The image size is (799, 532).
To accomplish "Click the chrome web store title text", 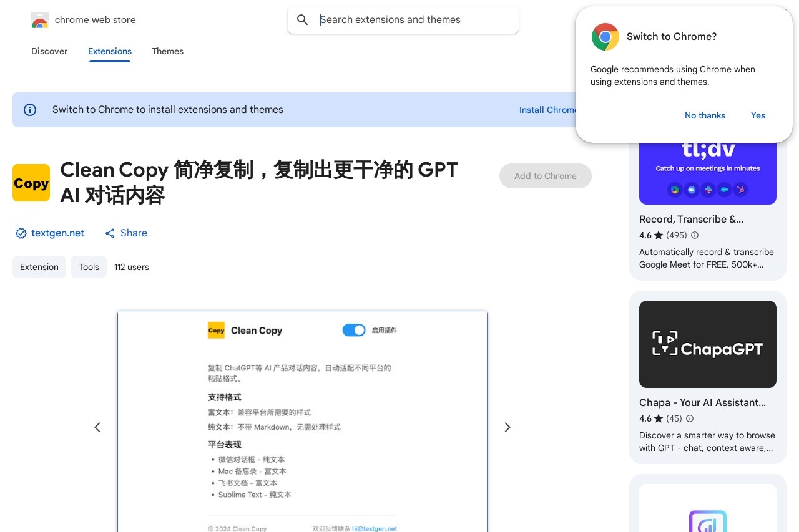I will [95, 20].
